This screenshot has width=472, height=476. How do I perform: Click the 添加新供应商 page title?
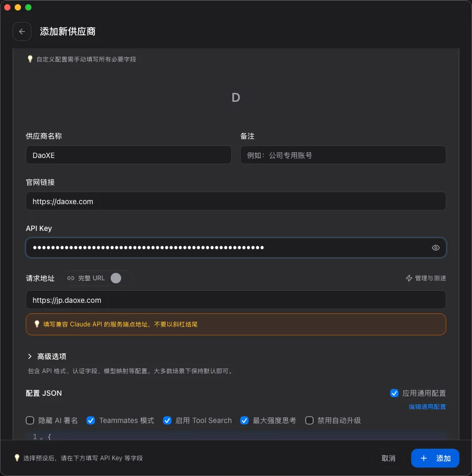click(68, 31)
